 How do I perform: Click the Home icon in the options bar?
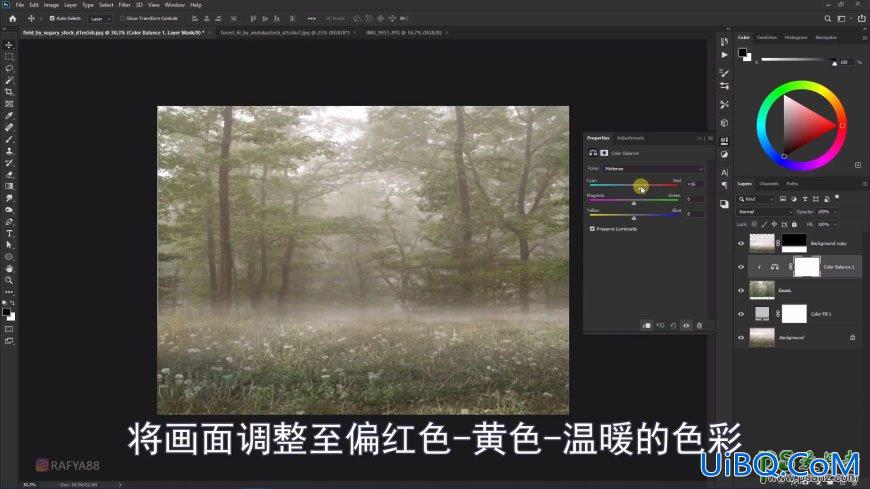(x=13, y=18)
